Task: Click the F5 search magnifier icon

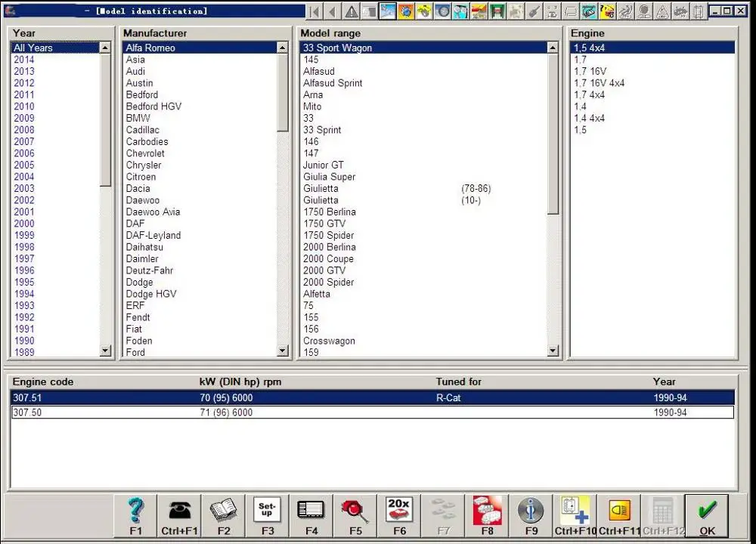Action: 355,511
